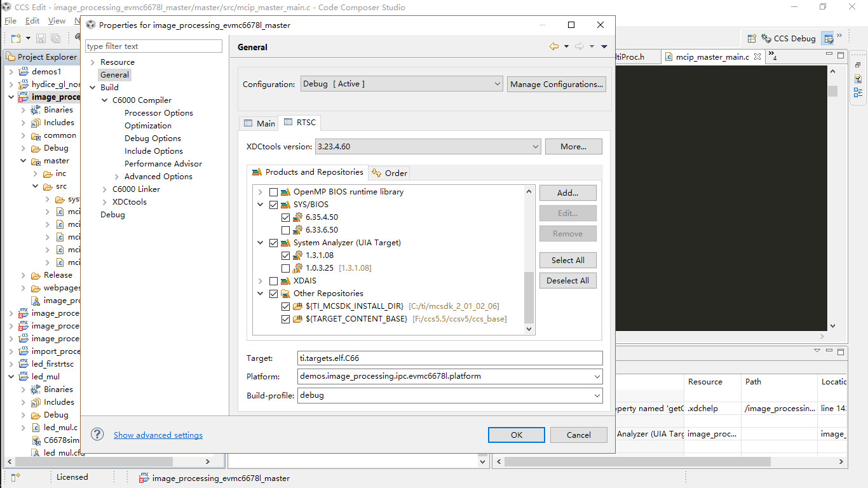Click Open Perspective icon beside CCS Debug
The width and height of the screenshot is (868, 488).
[x=752, y=38]
